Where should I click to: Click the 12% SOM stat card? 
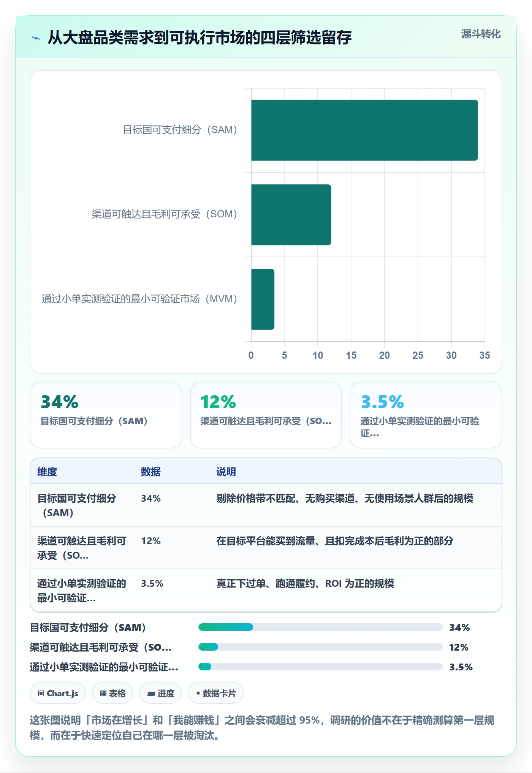pos(266,415)
